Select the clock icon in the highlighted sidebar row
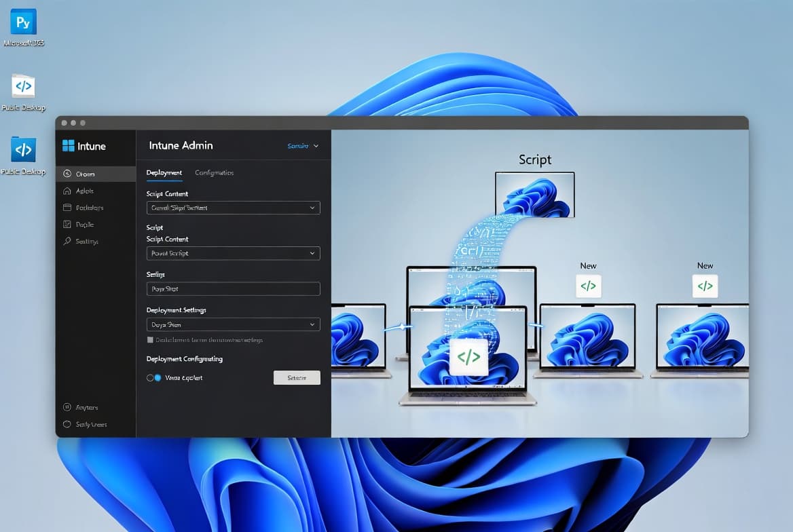The height and width of the screenshot is (532, 793). (67, 174)
